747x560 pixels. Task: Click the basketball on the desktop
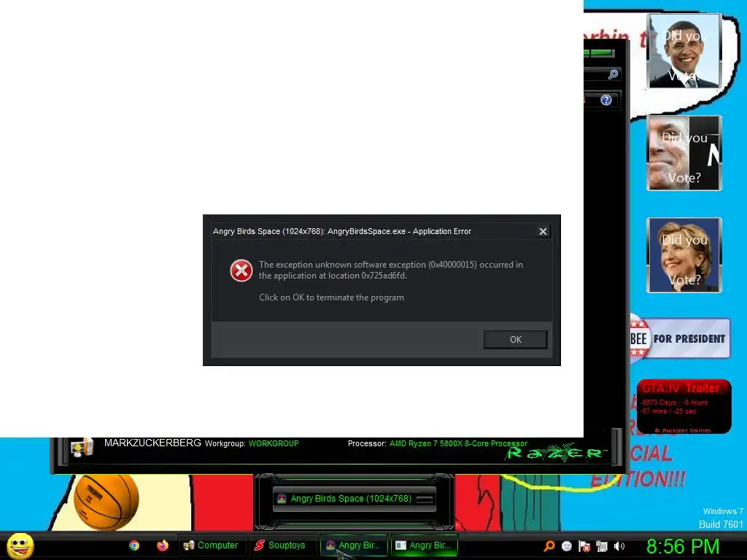(x=107, y=502)
